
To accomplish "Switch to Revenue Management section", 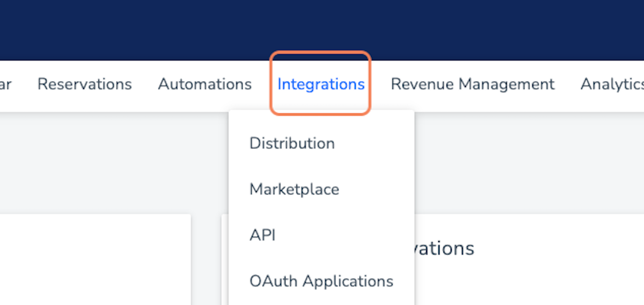I will pos(472,84).
